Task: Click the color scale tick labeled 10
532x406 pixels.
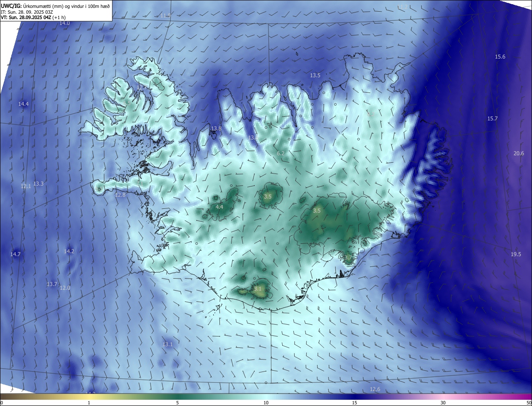Action: click(266, 403)
